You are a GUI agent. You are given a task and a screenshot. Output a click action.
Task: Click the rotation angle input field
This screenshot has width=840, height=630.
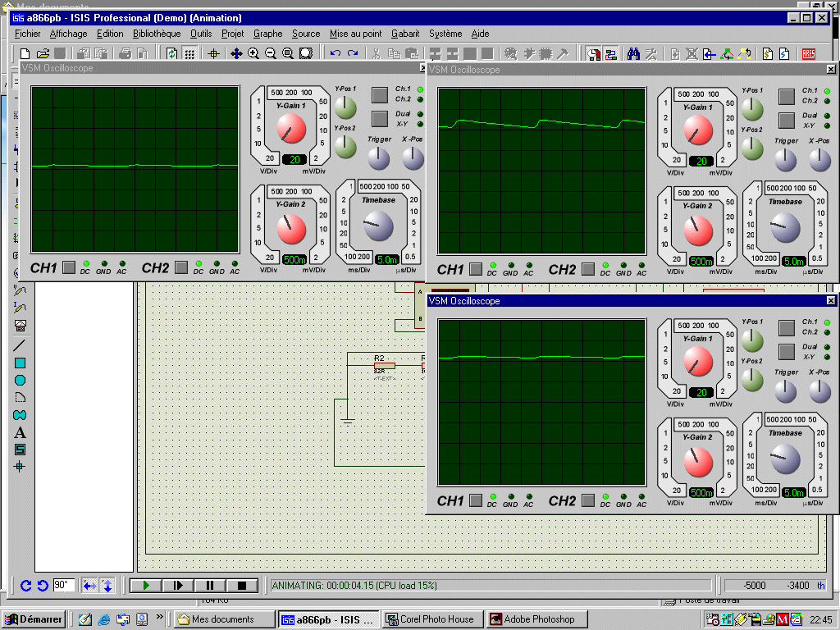pos(64,585)
